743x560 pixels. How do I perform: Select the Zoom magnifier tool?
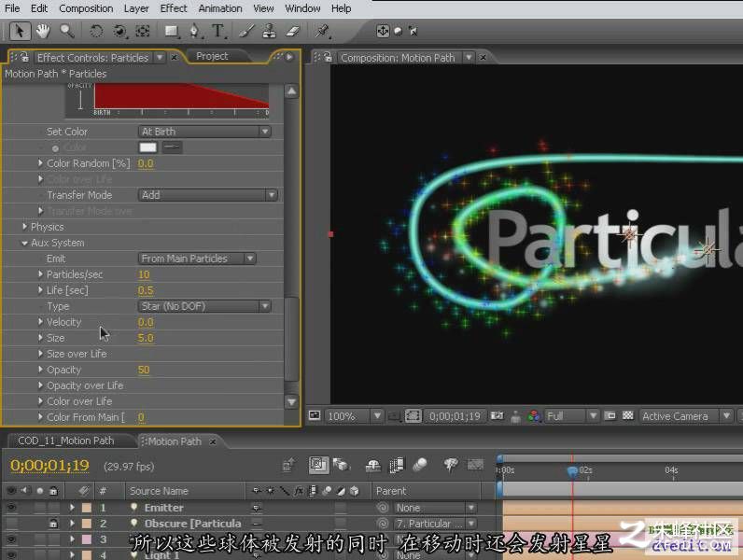67,32
